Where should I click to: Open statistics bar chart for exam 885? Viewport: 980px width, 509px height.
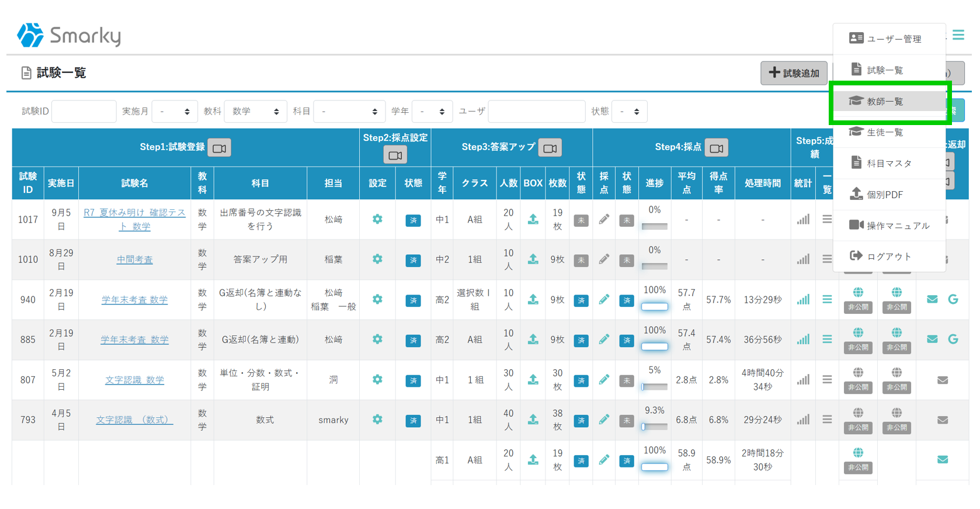pos(803,340)
